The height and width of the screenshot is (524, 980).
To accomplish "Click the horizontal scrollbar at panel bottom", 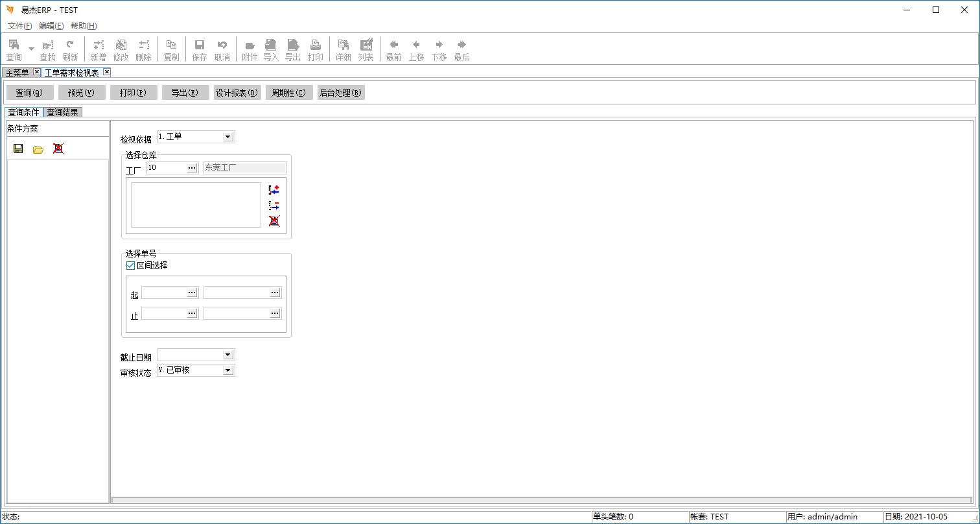I will (x=542, y=500).
